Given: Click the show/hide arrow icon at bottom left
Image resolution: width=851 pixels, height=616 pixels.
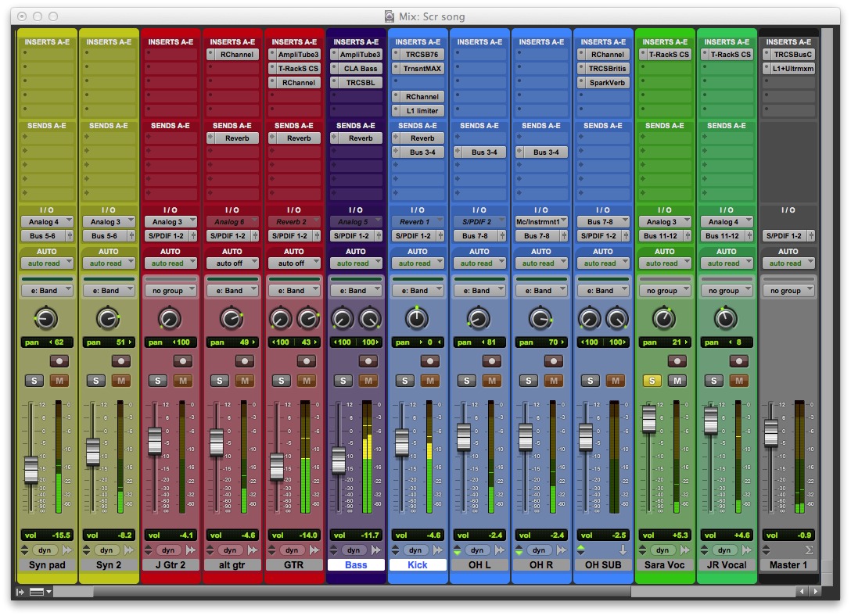Looking at the screenshot, I should click(x=20, y=592).
